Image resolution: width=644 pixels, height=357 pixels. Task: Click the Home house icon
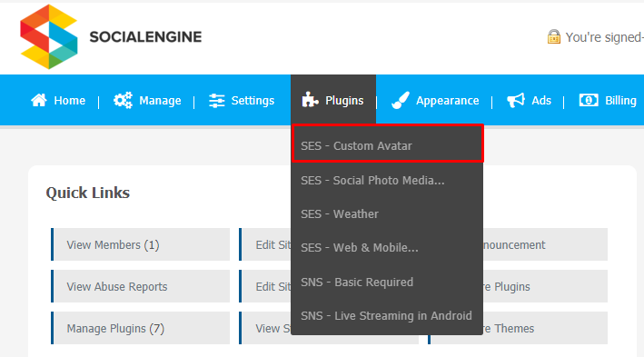[39, 100]
